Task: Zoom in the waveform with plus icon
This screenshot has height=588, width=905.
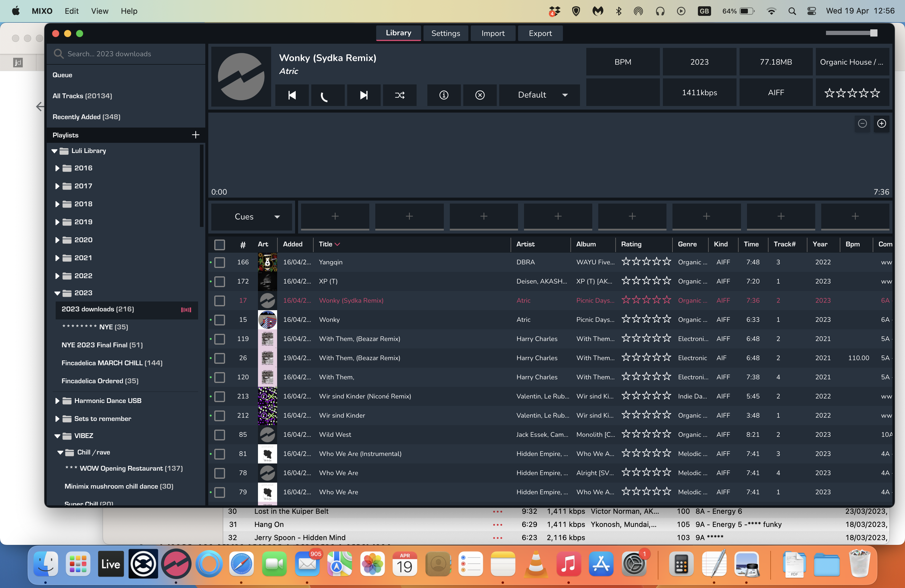Action: coord(881,124)
